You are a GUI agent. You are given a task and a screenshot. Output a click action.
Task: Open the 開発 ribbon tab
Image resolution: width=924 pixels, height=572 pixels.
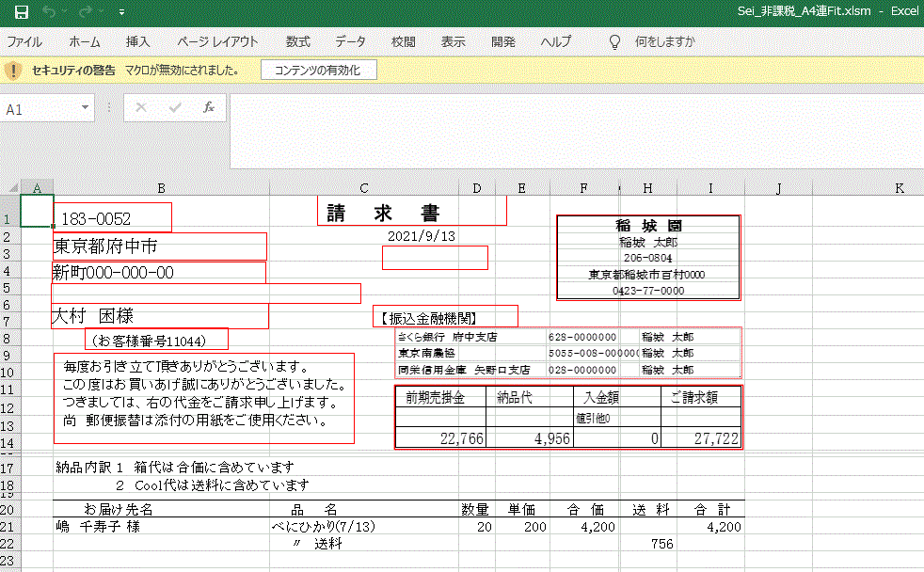tap(503, 41)
